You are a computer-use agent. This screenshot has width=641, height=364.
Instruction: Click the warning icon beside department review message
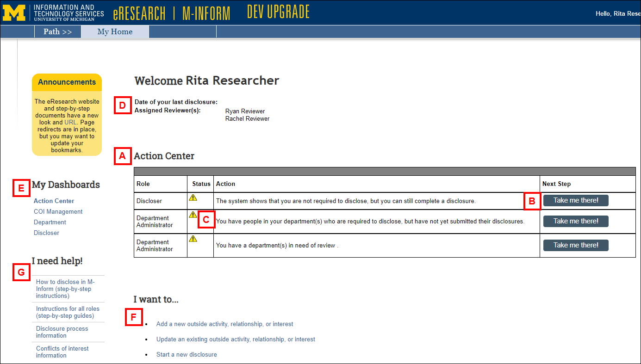click(193, 239)
